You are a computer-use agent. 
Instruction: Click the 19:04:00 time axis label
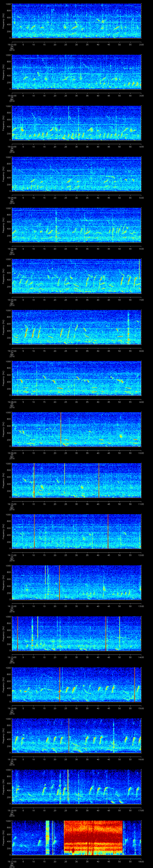pos(12,198)
